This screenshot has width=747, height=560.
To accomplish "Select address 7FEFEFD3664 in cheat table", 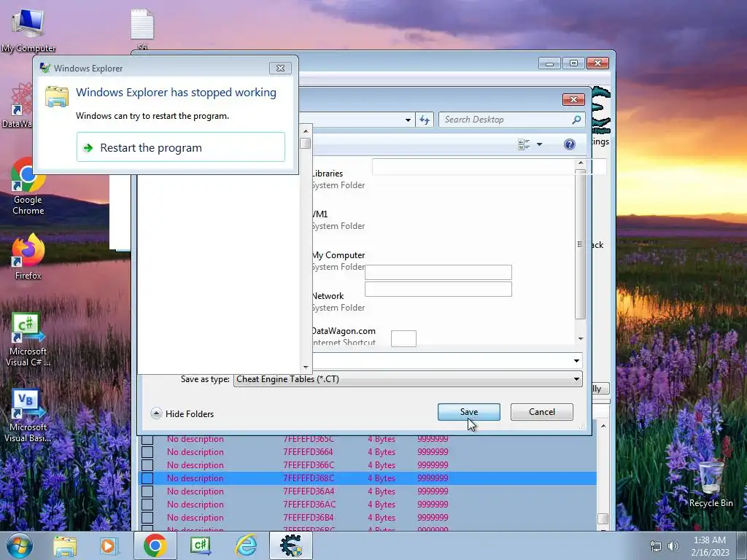I will (x=309, y=452).
